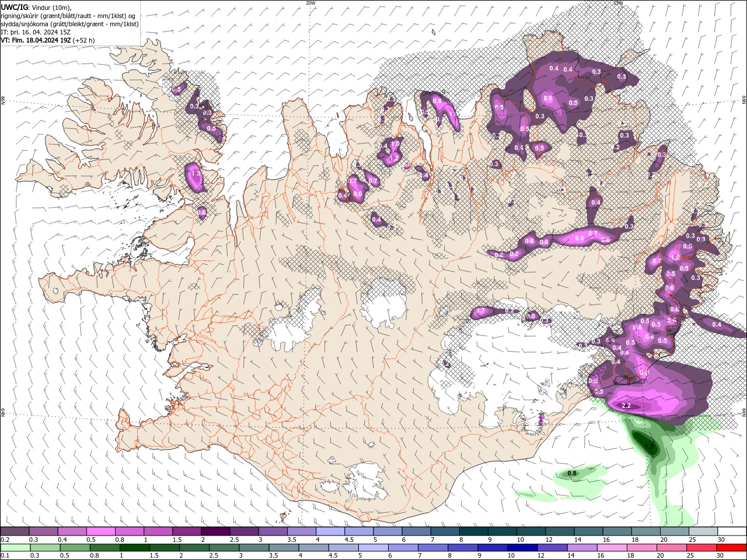Click the pink rain legend swatch labeled 16
The width and height of the screenshot is (747, 560).
[x=612, y=548]
